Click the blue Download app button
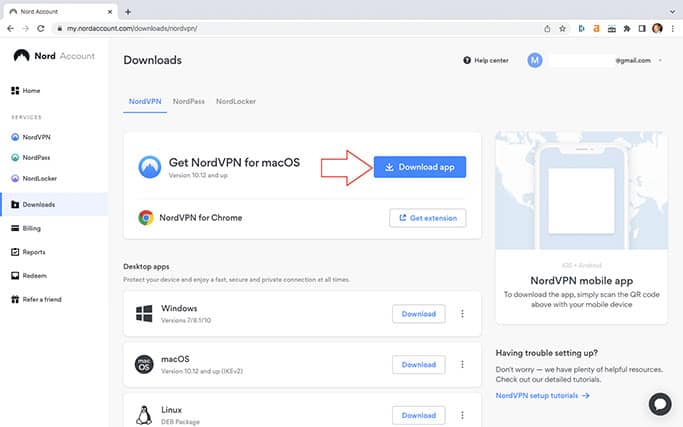683x427 pixels. 420,167
